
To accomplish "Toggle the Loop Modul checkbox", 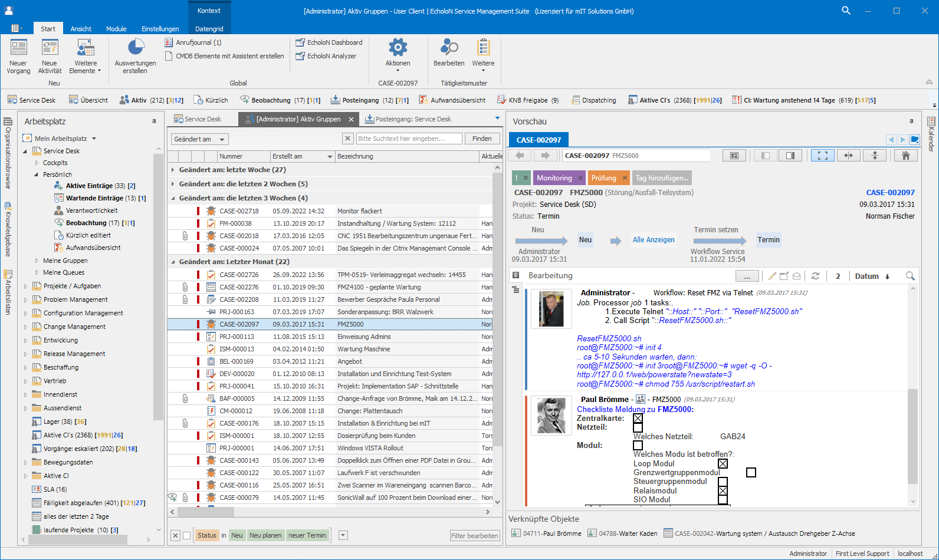I will 723,464.
